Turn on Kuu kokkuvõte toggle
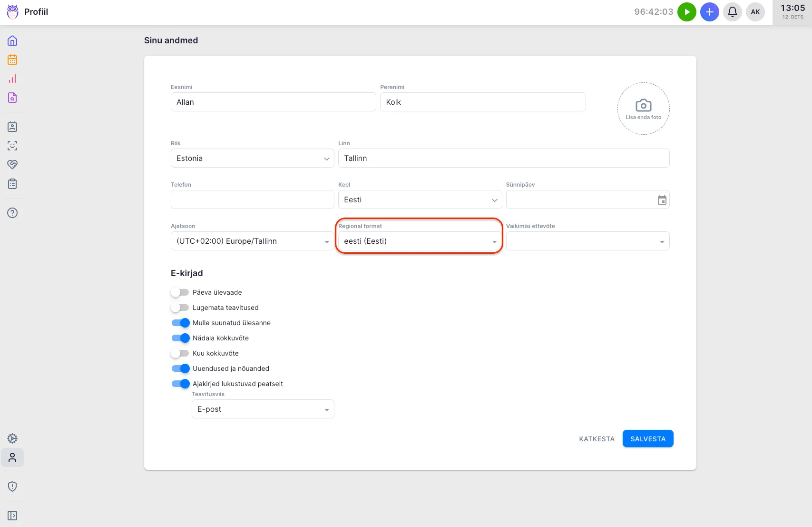812x527 pixels. [x=180, y=353]
